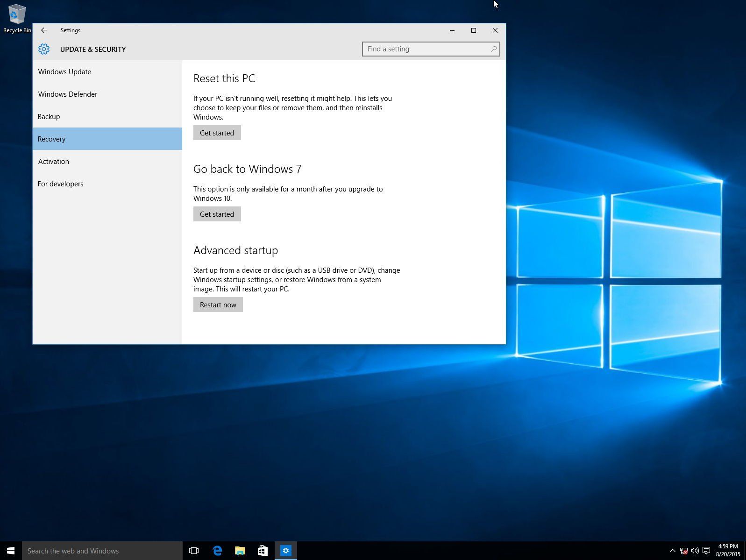Open the Action Center notifications icon
The image size is (746, 560).
coord(706,551)
